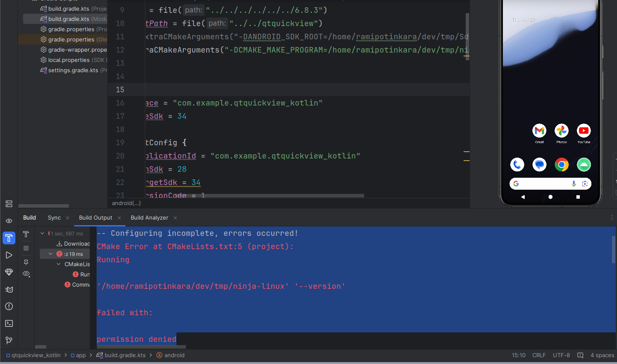The height and width of the screenshot is (364, 617).
Task: Switch to the Build Analyzer tab
Action: pyautogui.click(x=150, y=217)
